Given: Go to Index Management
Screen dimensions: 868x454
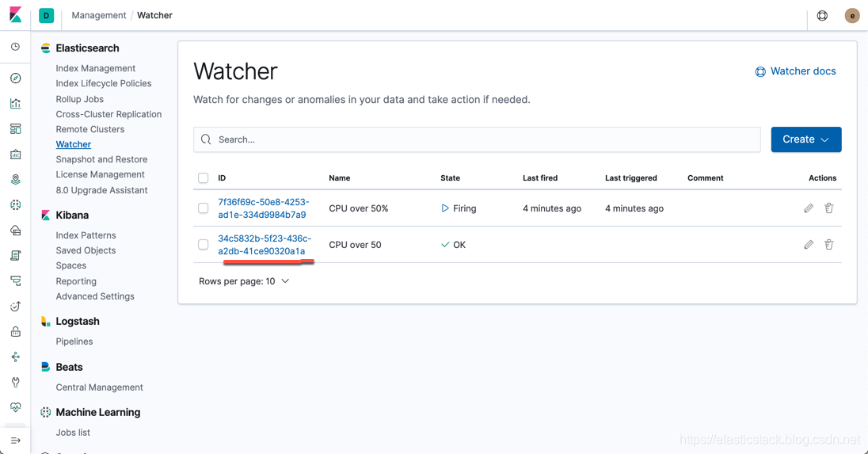Looking at the screenshot, I should coord(95,68).
